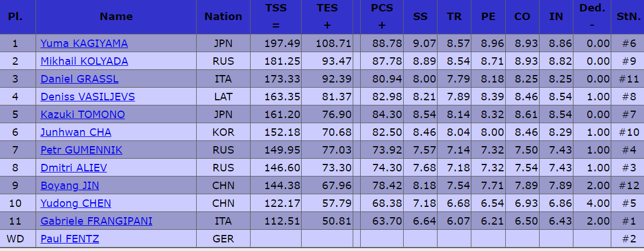
Task: Open Gabriele FRANGIPANI's link
Action: tap(96, 221)
